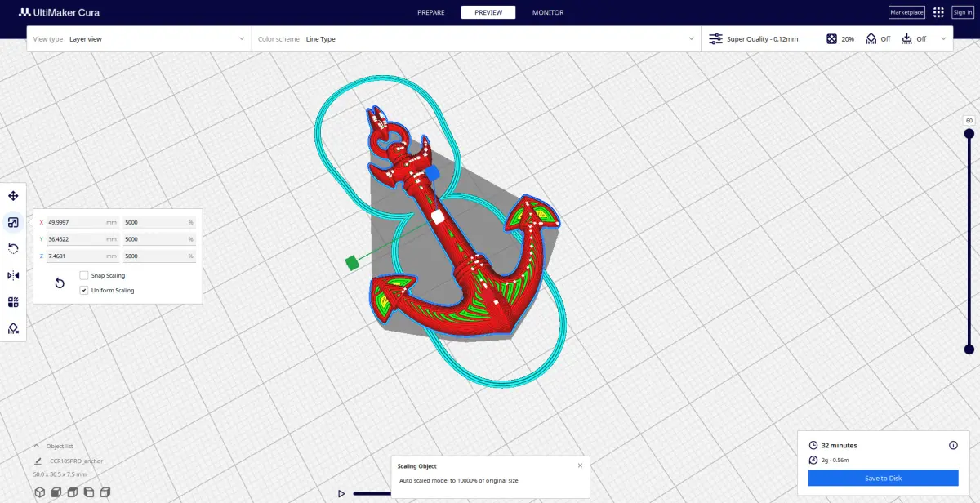Click the Y size mm field
This screenshot has width=980, height=503.
pos(82,239)
